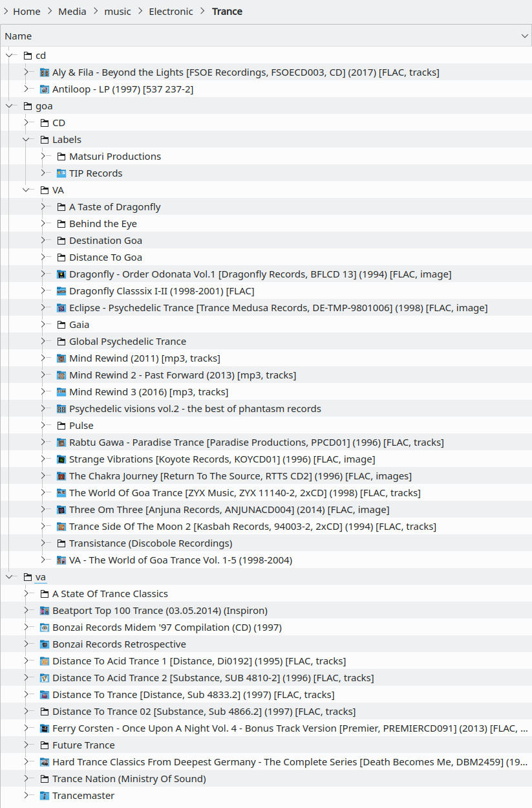532x808 pixels.
Task: Select Distance To Trance 02 row
Action: coord(266,712)
